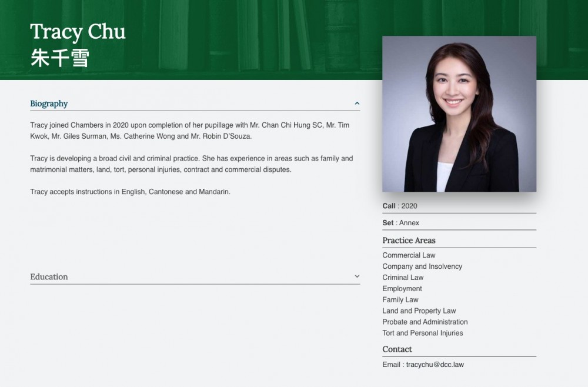Expand the Education section chevron

[x=357, y=276]
